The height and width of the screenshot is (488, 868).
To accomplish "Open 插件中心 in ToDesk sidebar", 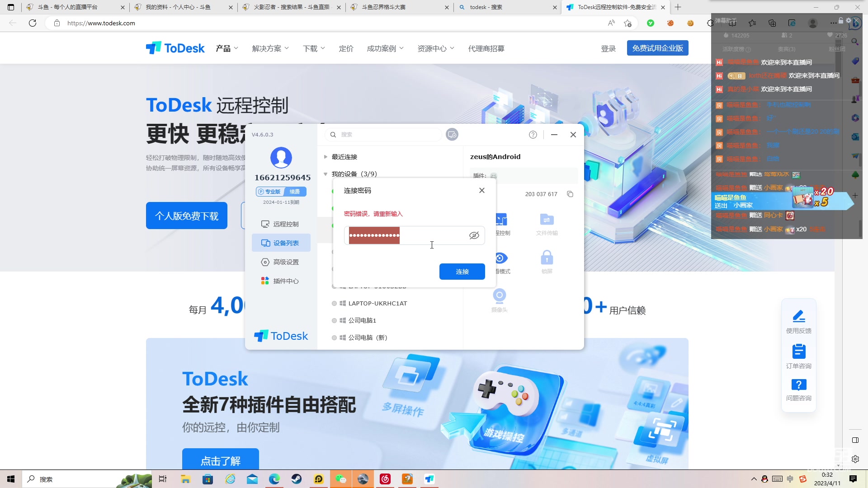I will (x=280, y=281).
